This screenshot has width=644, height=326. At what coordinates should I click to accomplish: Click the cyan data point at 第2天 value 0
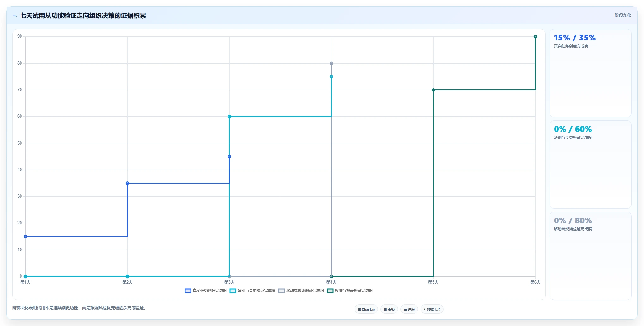tap(127, 276)
